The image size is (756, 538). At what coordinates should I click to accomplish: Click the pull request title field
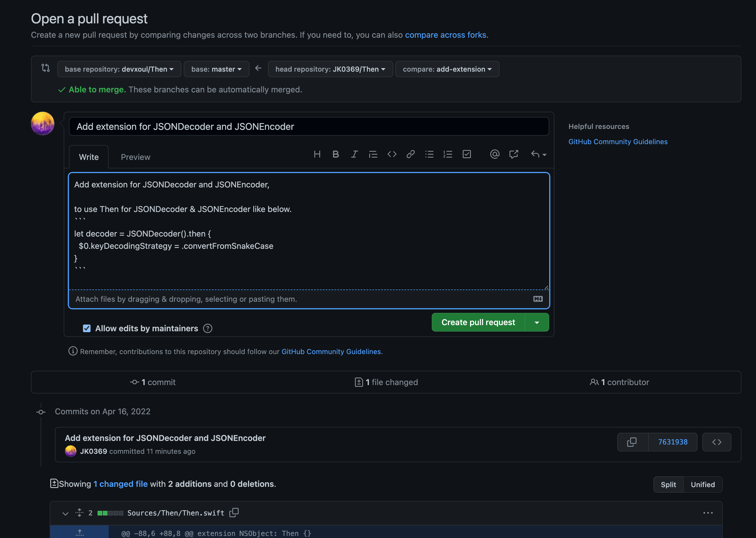click(308, 127)
